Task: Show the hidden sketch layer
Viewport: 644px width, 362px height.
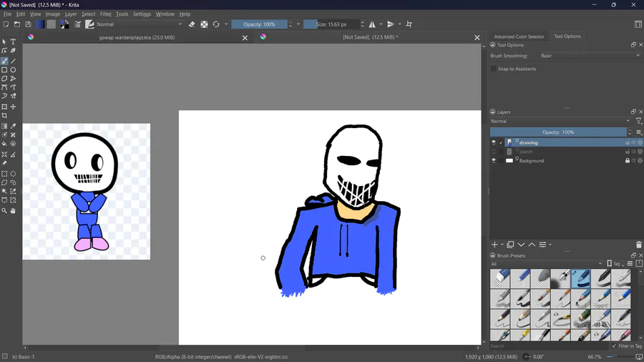Action: coord(494,152)
